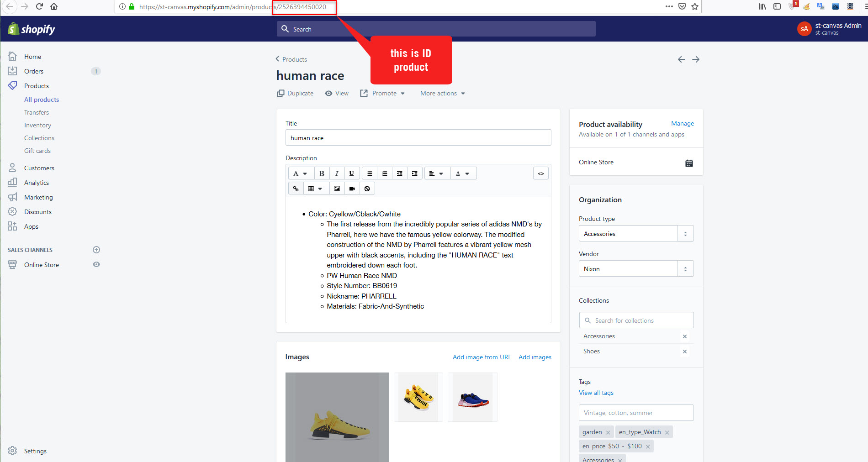Open the Vendor selector
868x462 pixels.
(x=636, y=269)
